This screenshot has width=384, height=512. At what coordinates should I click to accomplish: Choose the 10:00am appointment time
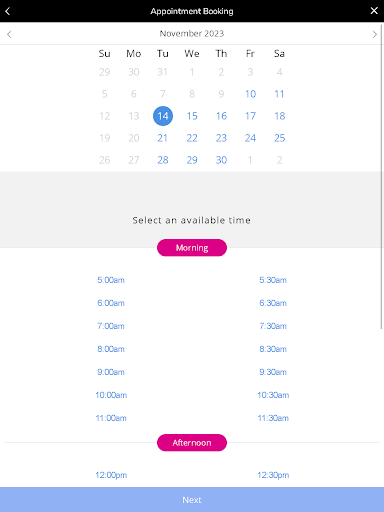click(x=111, y=395)
